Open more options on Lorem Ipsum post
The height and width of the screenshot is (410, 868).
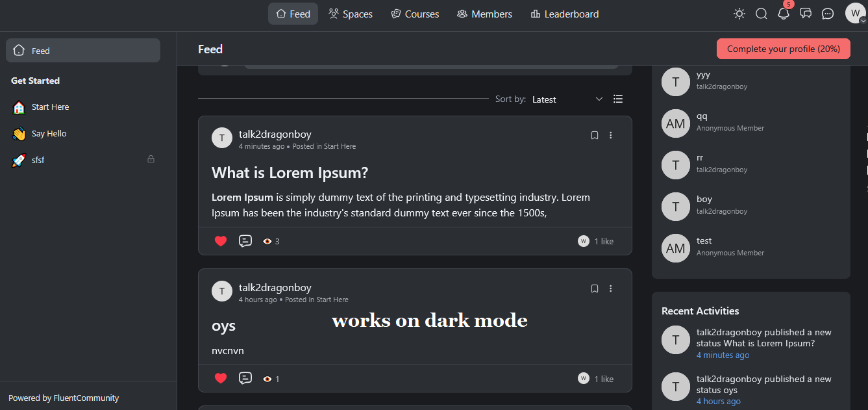pos(611,135)
